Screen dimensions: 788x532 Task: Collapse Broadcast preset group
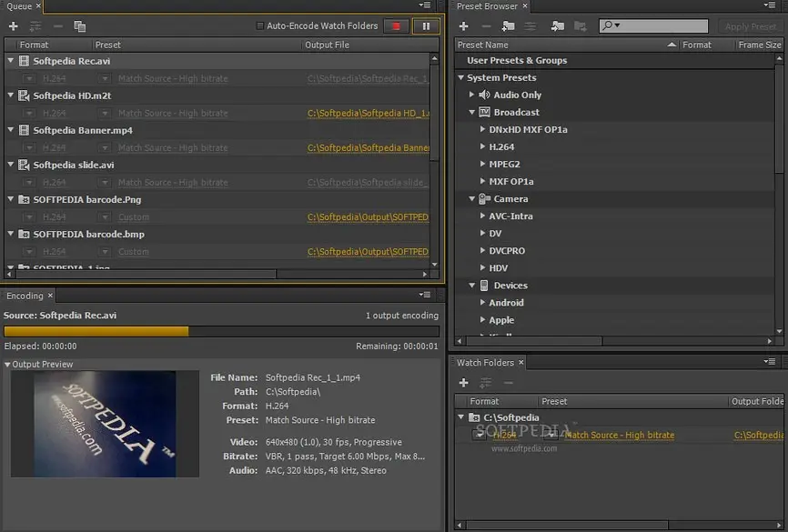(x=471, y=112)
